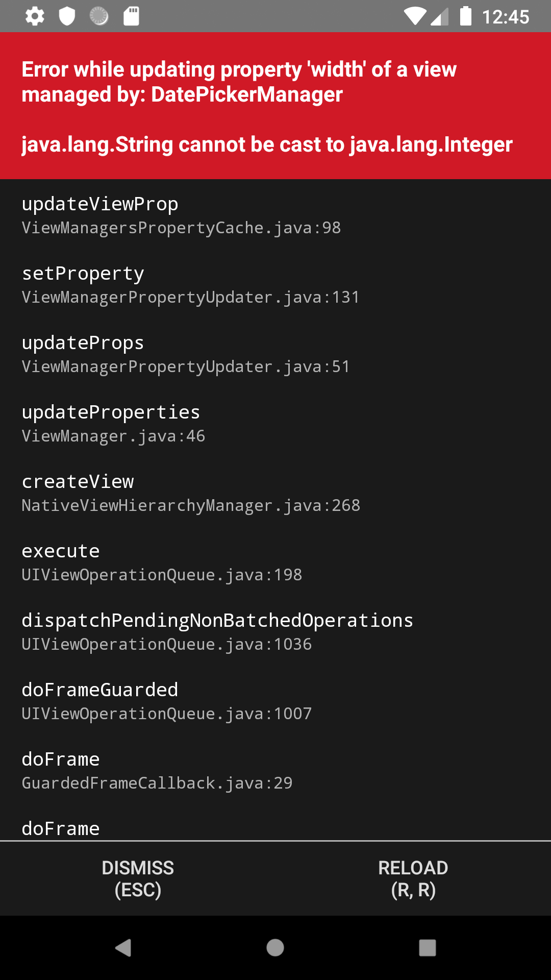Screen dimensions: 551x980
Task: Select the clock showing 12:45
Action: pos(506,17)
